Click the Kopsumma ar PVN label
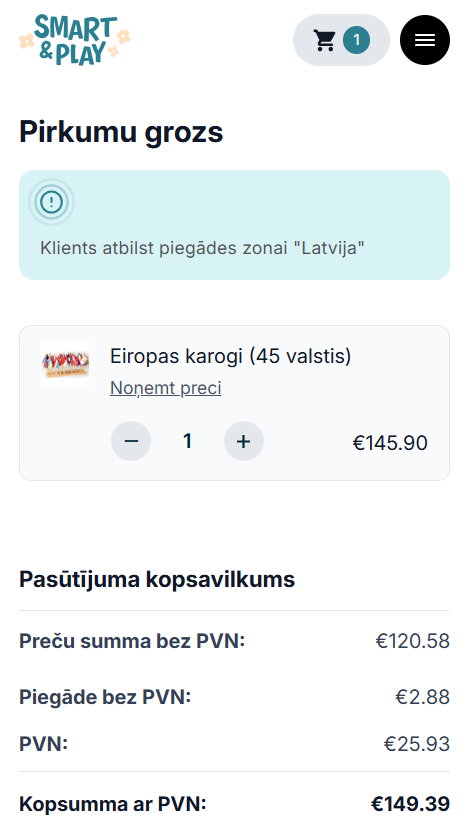467x832 pixels. (x=113, y=804)
